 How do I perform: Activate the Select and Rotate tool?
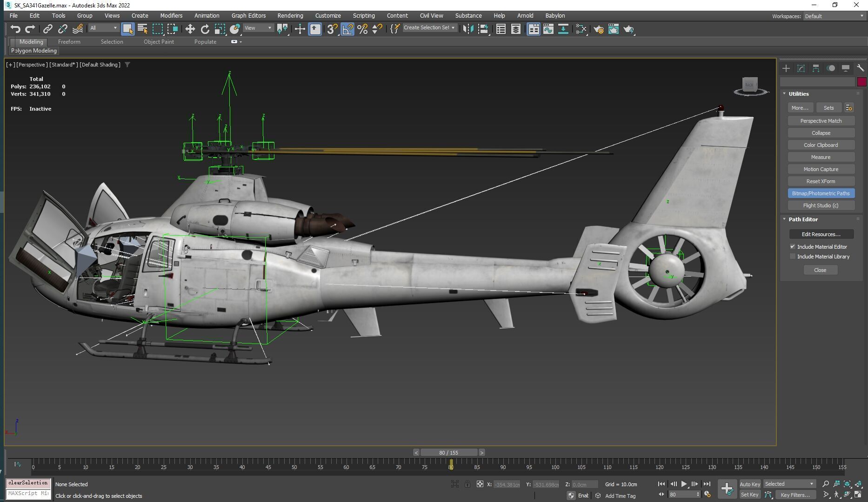point(205,29)
